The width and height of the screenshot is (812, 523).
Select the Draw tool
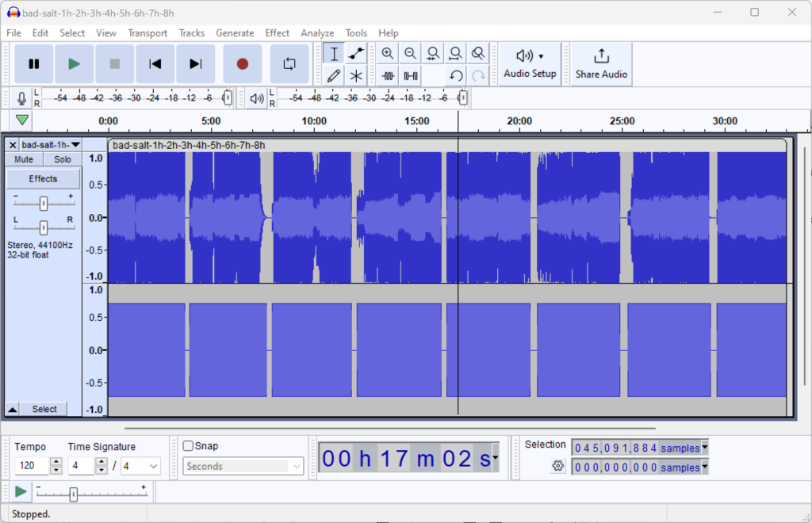(333, 75)
